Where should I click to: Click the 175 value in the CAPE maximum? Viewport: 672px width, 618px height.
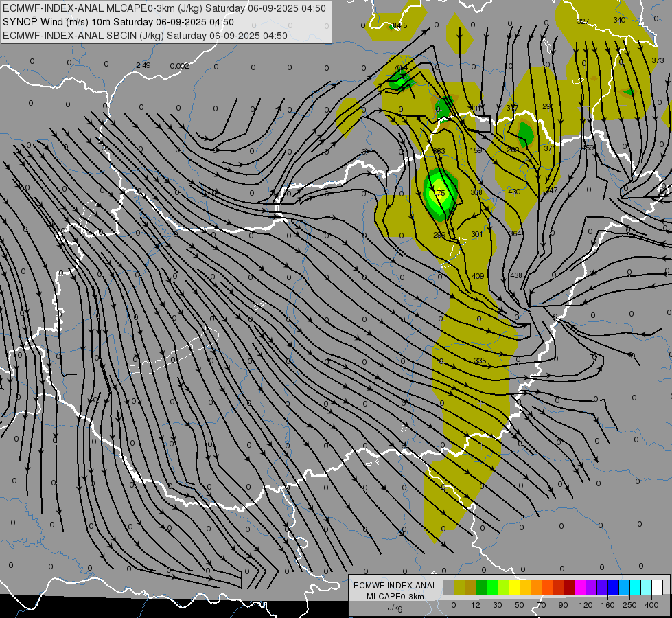(440, 193)
